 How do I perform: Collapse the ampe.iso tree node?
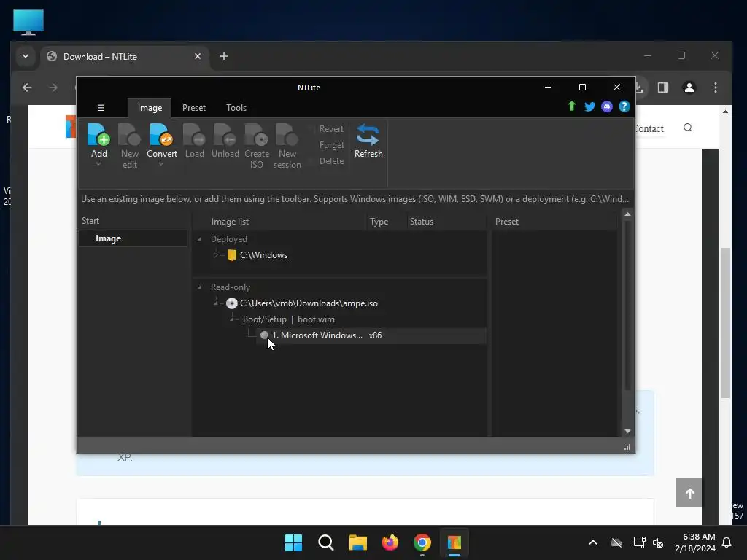pyautogui.click(x=215, y=303)
